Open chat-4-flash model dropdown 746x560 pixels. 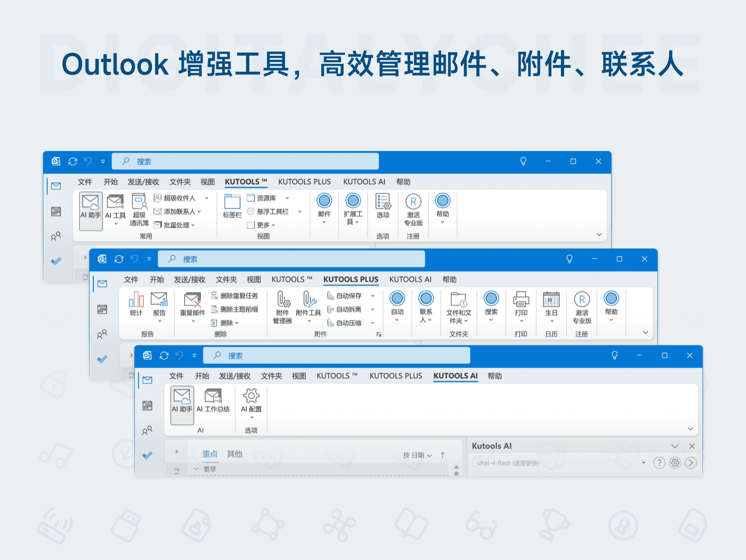(x=643, y=463)
